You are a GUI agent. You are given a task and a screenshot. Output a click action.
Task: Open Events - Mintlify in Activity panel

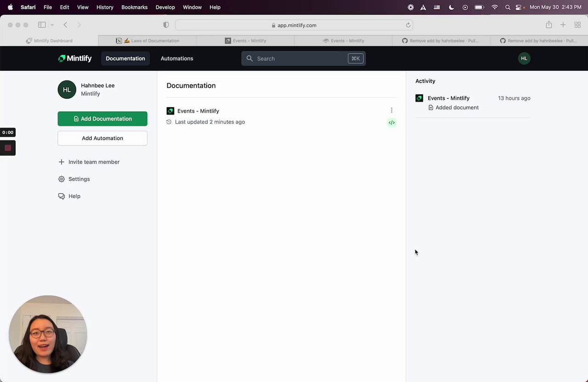click(x=448, y=98)
